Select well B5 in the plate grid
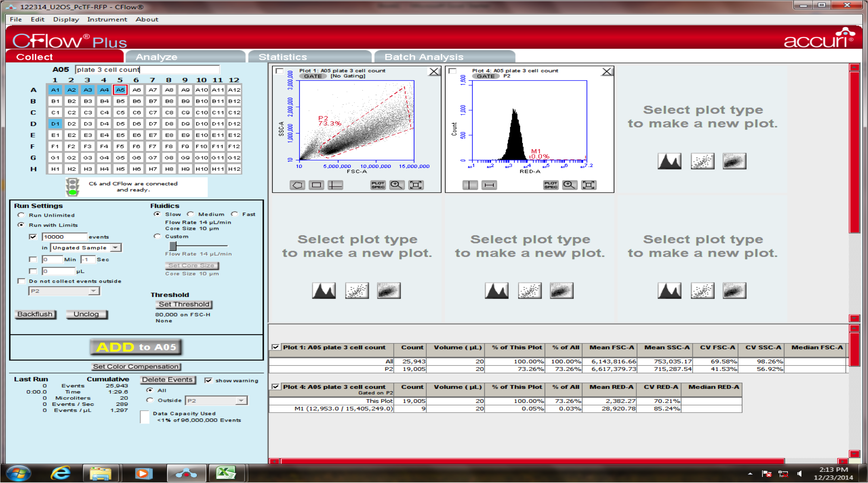The width and height of the screenshot is (868, 483). click(120, 101)
